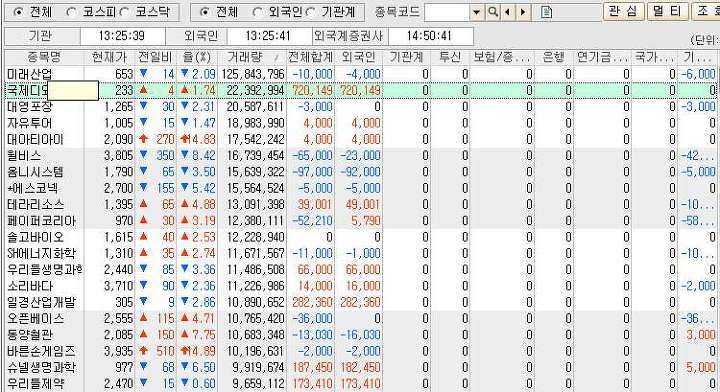This screenshot has height=392, width=720.
Task: Select the 기관계 radio button
Action: point(311,12)
